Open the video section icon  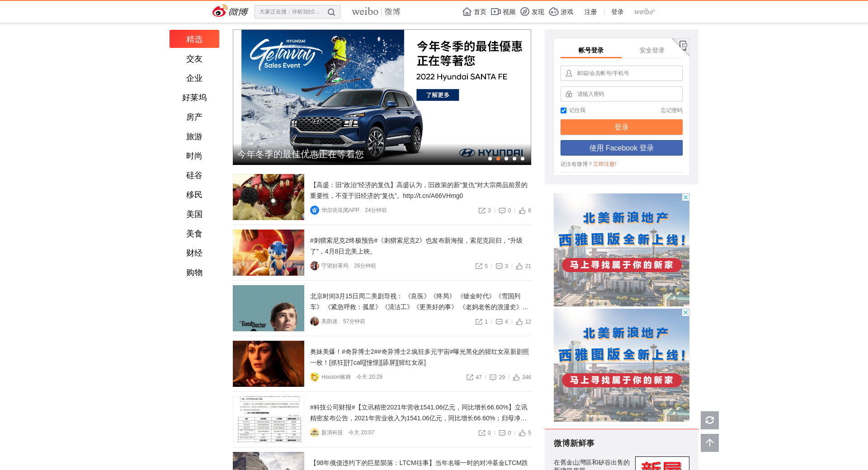tap(496, 12)
